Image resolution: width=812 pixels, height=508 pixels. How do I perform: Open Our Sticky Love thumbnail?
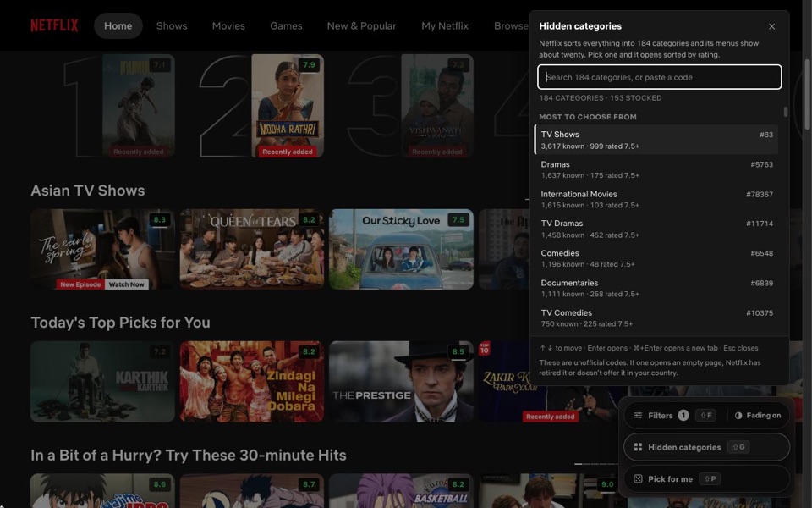[x=401, y=249]
